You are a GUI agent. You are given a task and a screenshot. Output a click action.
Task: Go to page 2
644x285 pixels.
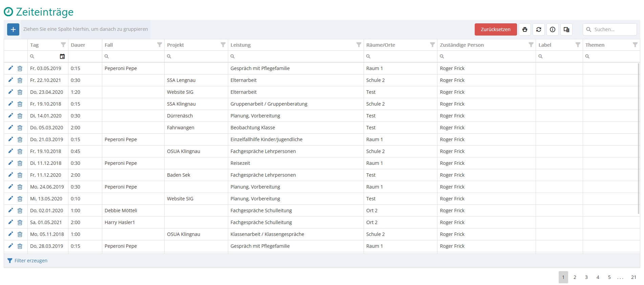click(575, 277)
